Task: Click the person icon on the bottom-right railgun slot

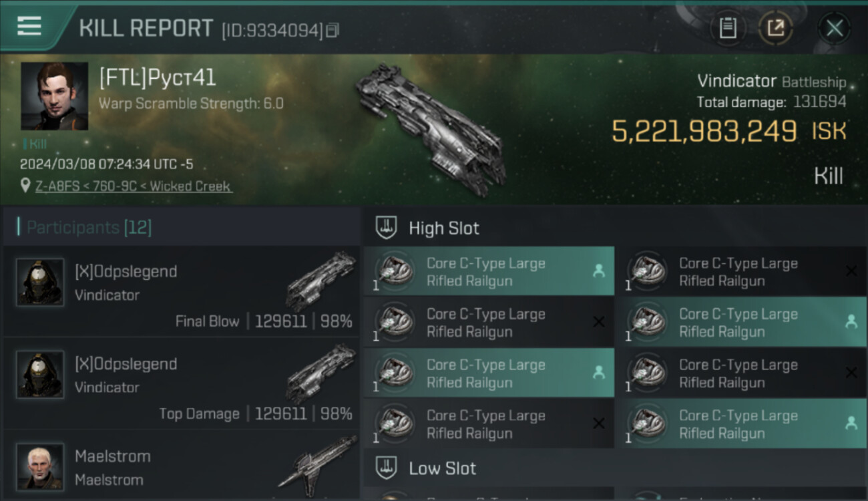Action: pyautogui.click(x=851, y=423)
